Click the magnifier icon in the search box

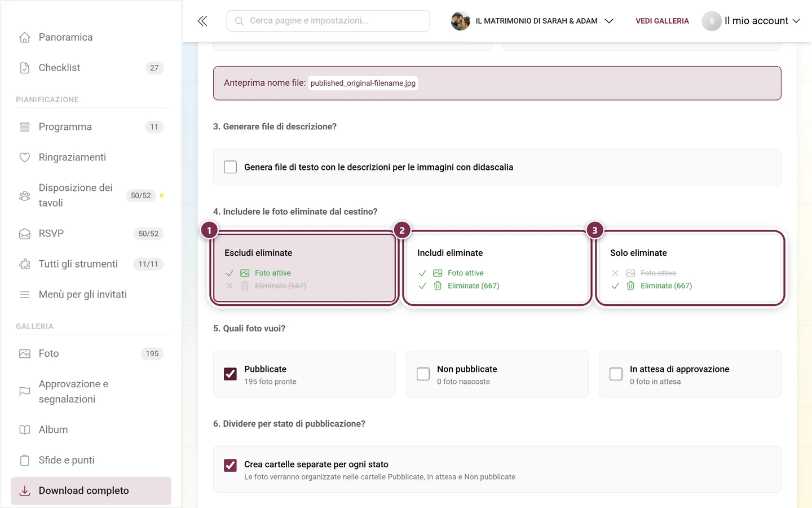point(239,21)
